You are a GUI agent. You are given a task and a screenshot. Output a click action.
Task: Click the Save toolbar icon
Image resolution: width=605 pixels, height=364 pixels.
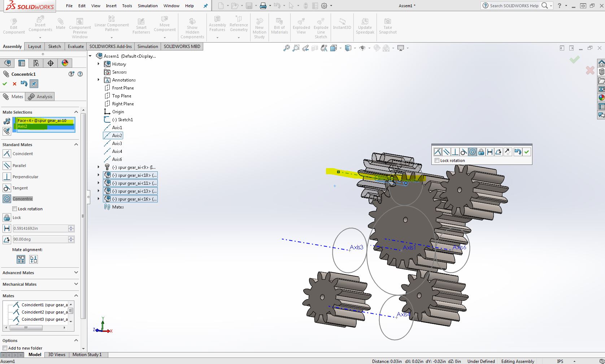coord(249,6)
